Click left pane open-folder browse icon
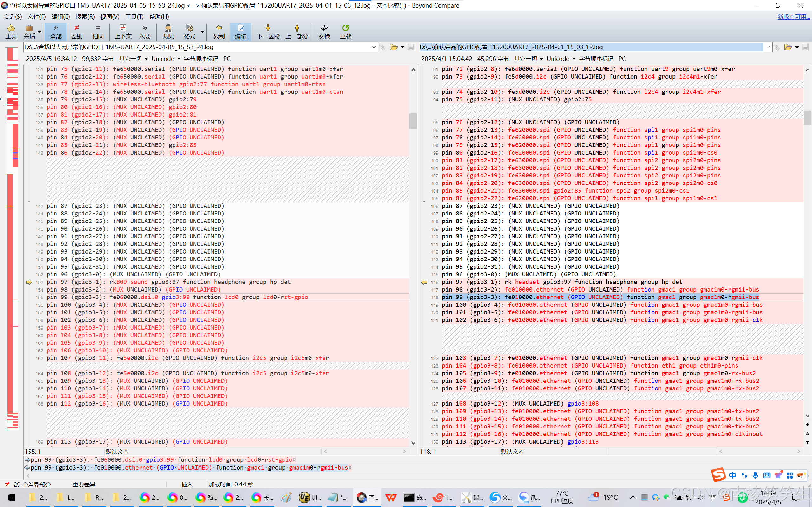Screen dimensions: 812x507 [x=394, y=47]
